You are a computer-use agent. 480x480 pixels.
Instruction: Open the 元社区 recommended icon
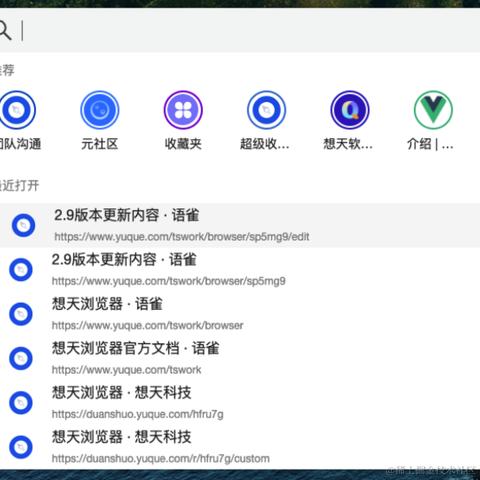point(100,110)
